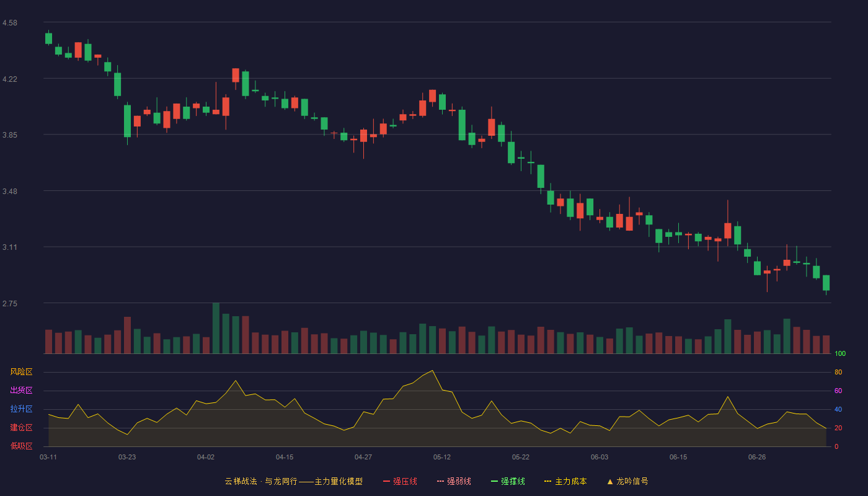This screenshot has width=868, height=496.
Task: Click the 06-15 date label
Action: pos(678,457)
